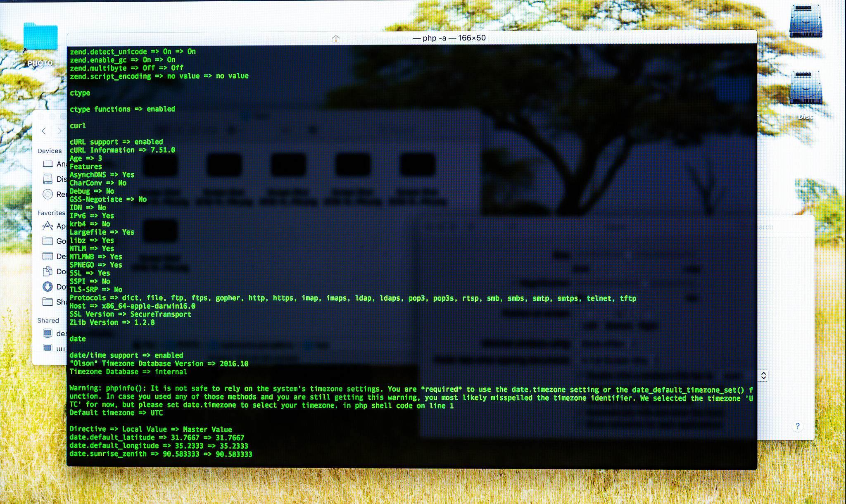Click the 'zend.detect_unicode => On => On' line

coord(133,52)
